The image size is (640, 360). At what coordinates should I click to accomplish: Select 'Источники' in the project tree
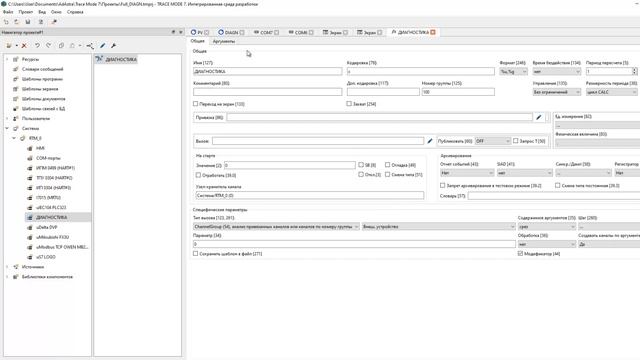click(x=33, y=267)
